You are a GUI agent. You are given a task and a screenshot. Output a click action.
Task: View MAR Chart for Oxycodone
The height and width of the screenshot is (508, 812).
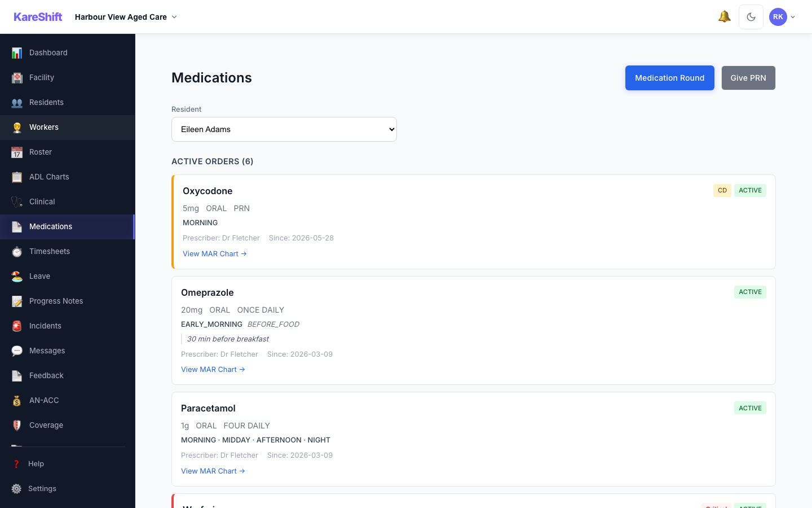215,254
